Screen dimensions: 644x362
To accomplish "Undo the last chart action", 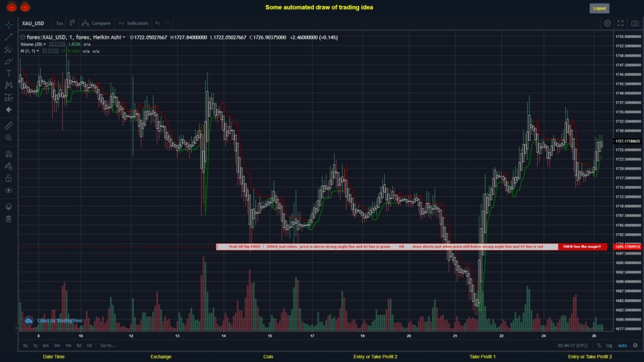I will tap(157, 23).
